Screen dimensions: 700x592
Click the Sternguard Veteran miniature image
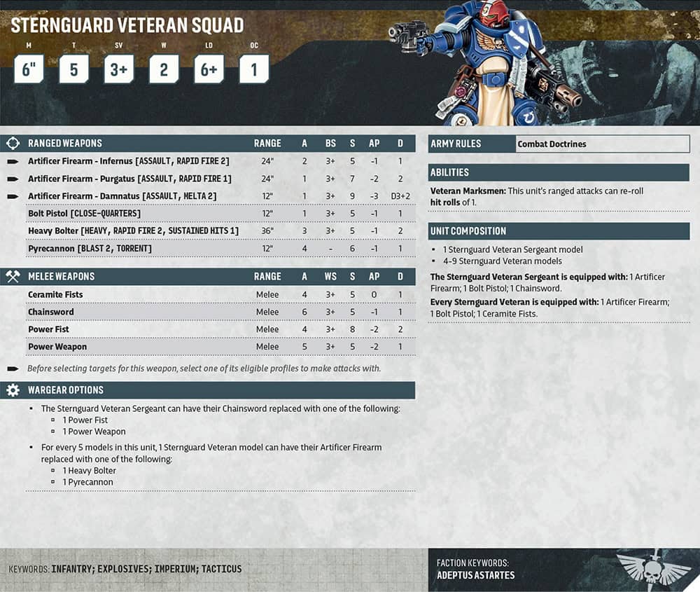click(484, 64)
